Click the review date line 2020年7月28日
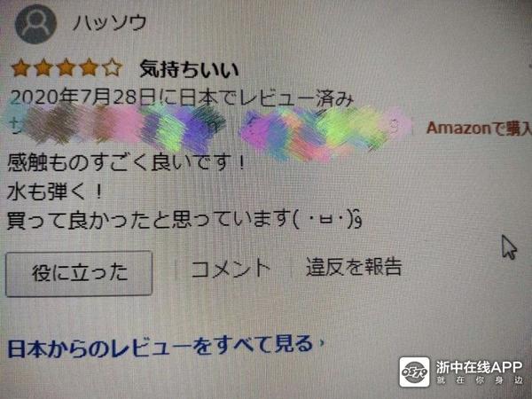Viewport: 532px width, 399px height. point(181,98)
